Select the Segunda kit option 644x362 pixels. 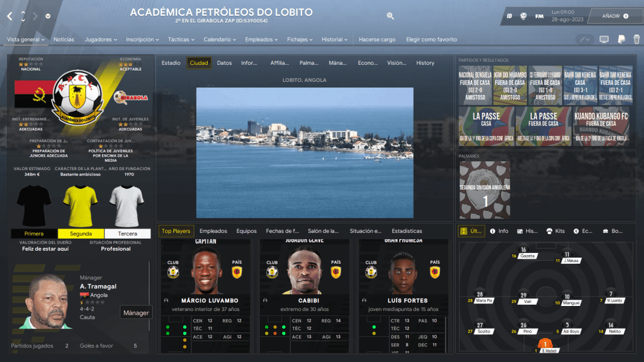pyautogui.click(x=81, y=234)
